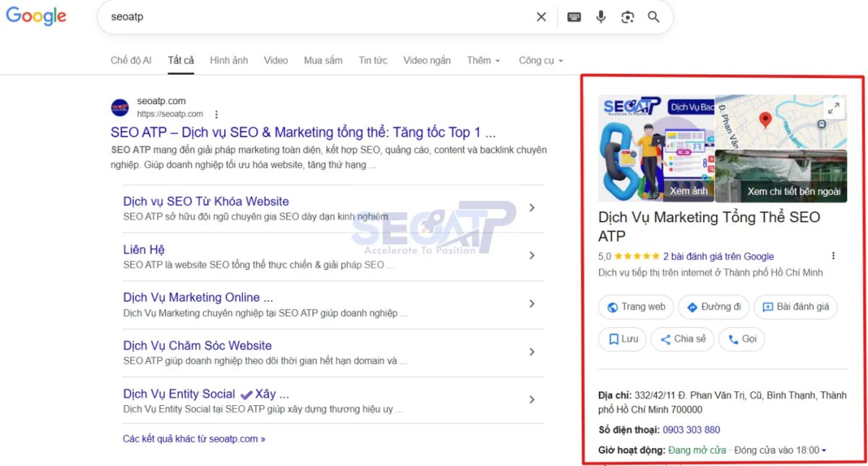Open the Chia sẻ share option
Viewport: 868px width, 466px height.
tap(682, 339)
